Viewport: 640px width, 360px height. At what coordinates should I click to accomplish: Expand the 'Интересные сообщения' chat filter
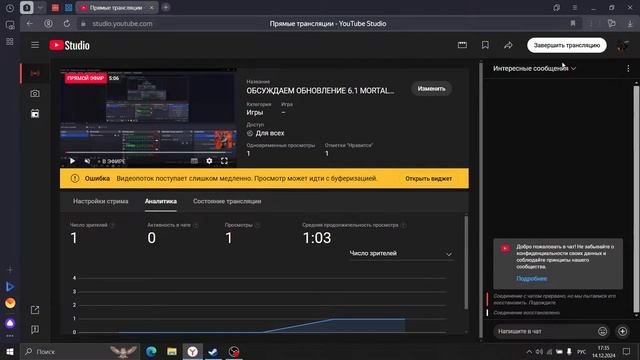pos(534,69)
